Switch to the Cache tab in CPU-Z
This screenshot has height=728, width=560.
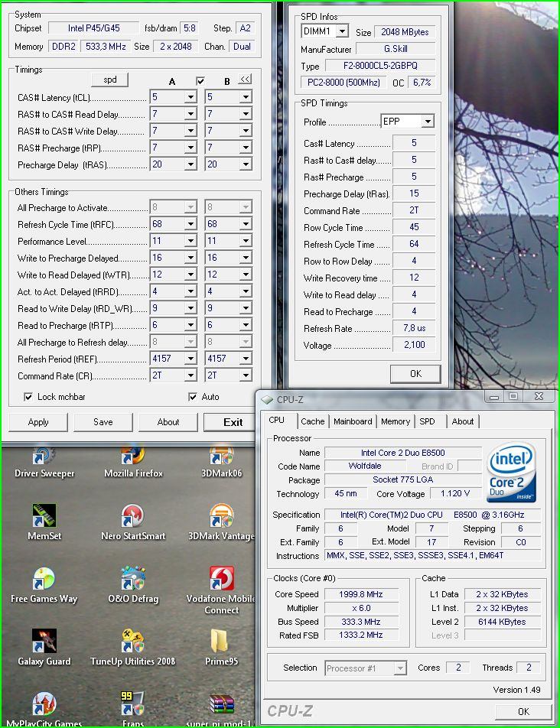coord(312,421)
